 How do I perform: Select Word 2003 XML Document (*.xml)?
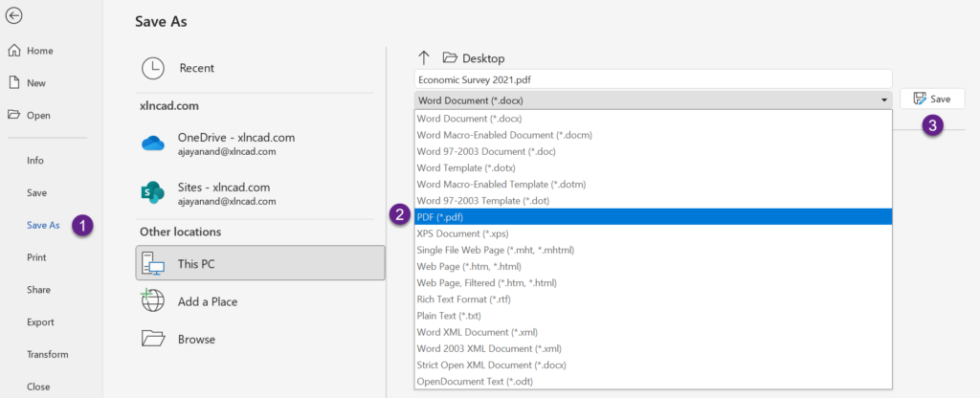653,348
